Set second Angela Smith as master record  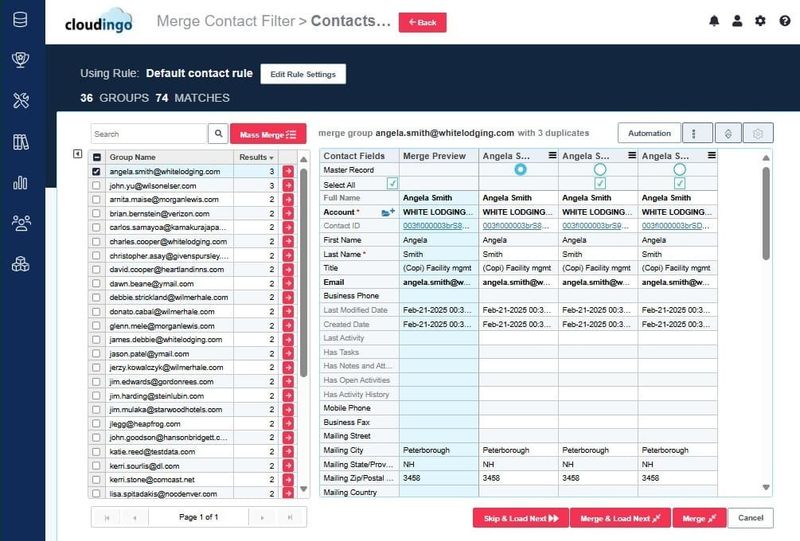click(x=600, y=169)
